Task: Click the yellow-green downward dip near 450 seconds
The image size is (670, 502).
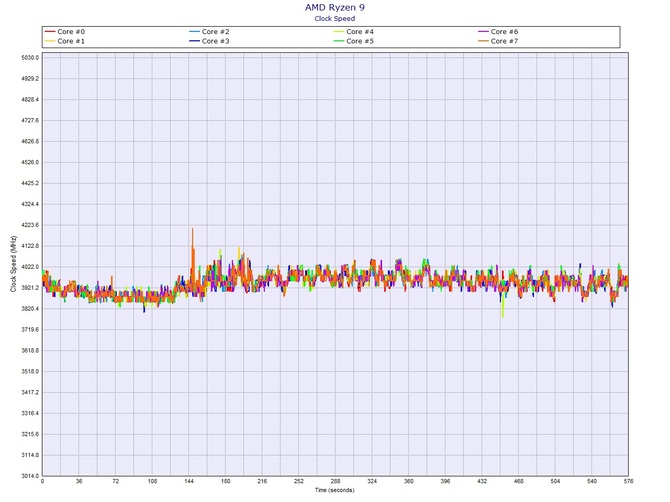Action: pyautogui.click(x=503, y=307)
